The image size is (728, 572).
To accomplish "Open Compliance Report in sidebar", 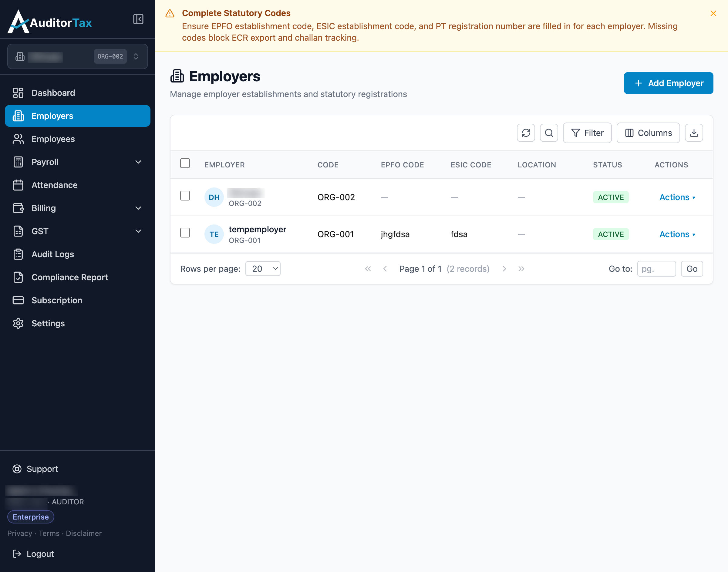I will click(x=77, y=277).
